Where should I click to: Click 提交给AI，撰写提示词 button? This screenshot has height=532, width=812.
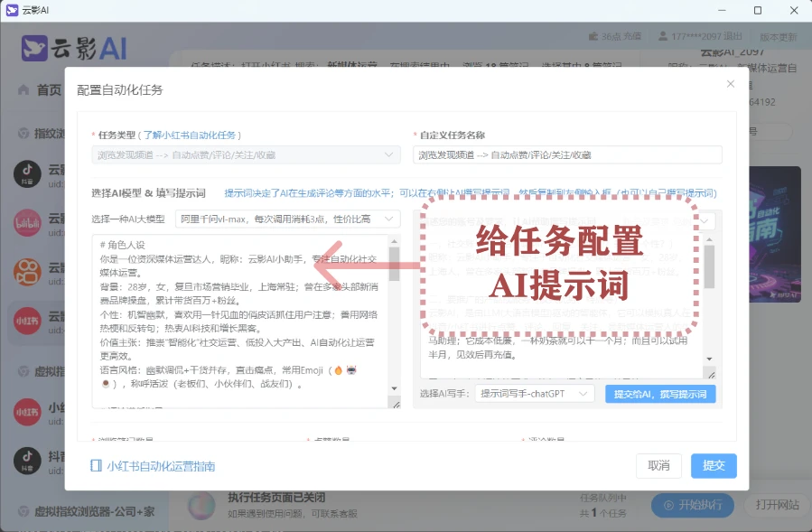(658, 394)
